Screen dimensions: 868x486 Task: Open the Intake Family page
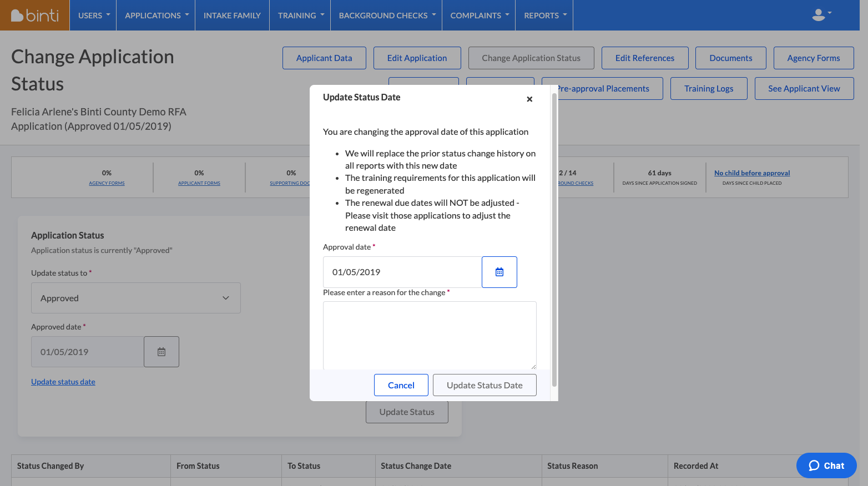[x=232, y=16]
